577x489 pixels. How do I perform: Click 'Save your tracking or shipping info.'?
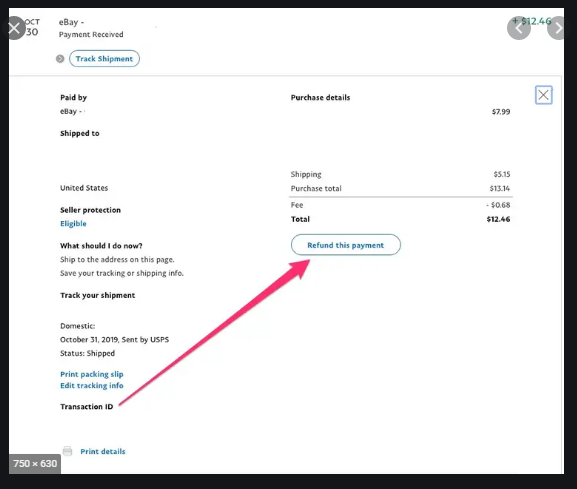click(x=122, y=273)
